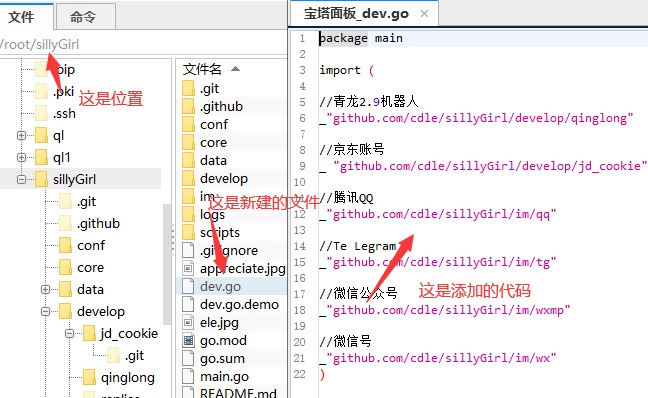This screenshot has height=398, width=648.
Task: Select the .ssh folder icon in tree
Action: click(x=41, y=113)
